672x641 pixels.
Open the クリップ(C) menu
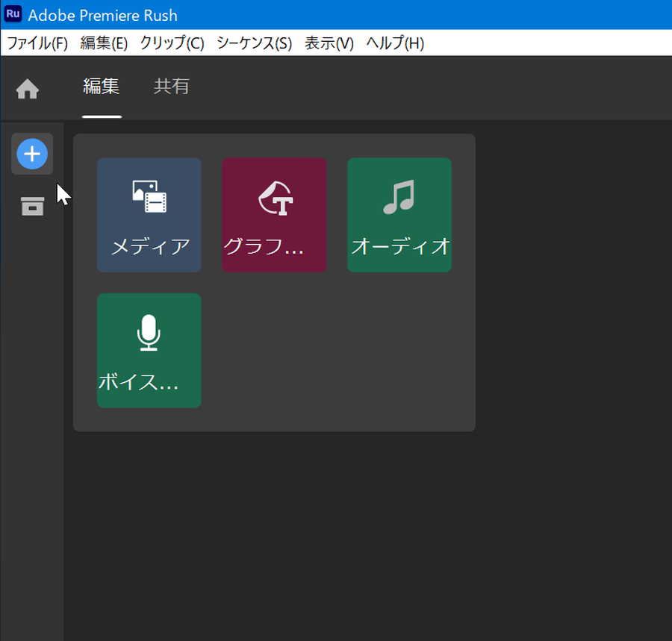pyautogui.click(x=172, y=43)
